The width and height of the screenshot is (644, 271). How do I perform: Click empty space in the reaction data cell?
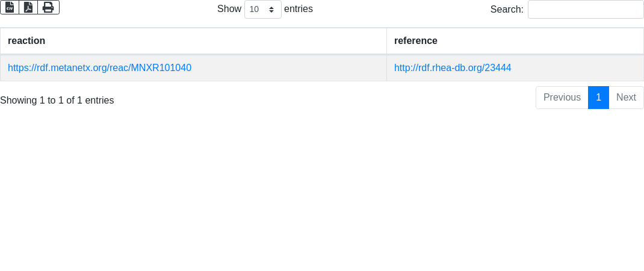point(289,68)
